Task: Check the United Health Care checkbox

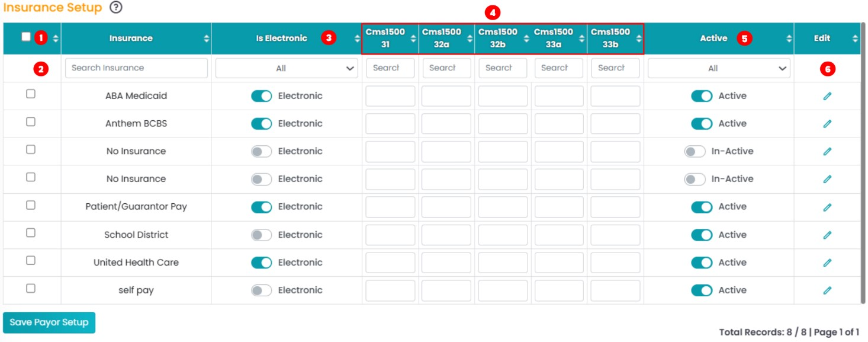Action: click(x=31, y=260)
